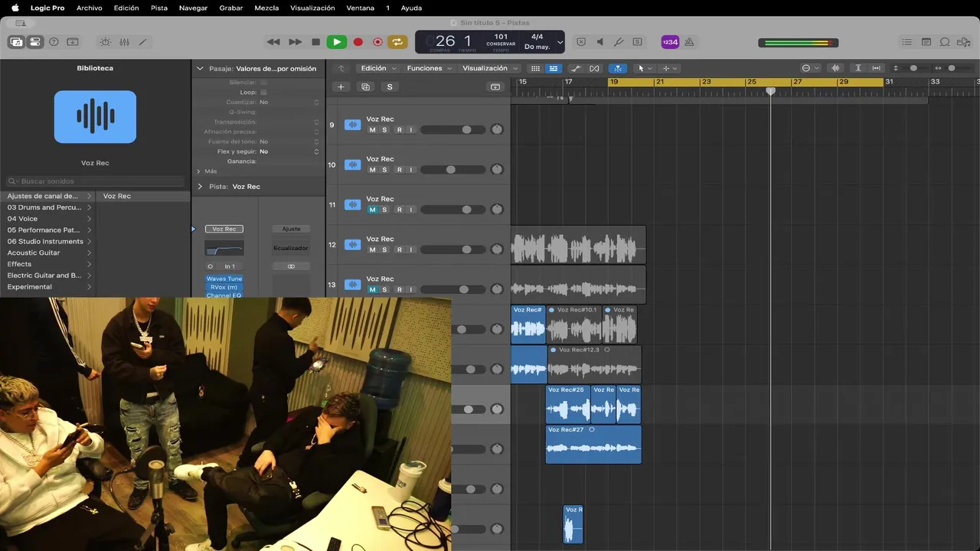Toggle the blue Catch playhead button
This screenshot has height=551, width=980.
pyautogui.click(x=617, y=68)
